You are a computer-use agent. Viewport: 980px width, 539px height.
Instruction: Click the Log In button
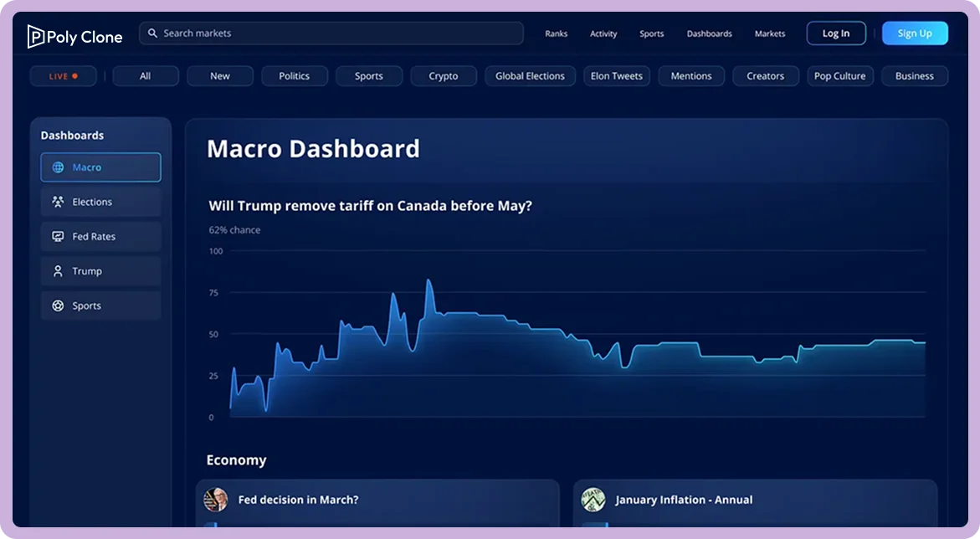click(x=835, y=33)
